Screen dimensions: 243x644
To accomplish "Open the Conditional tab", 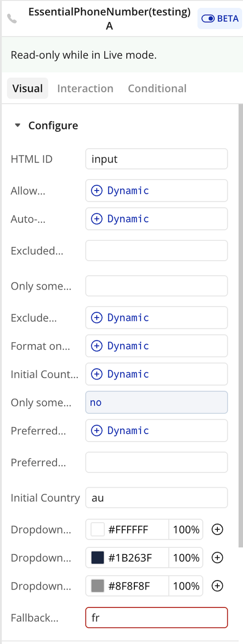I will (157, 89).
